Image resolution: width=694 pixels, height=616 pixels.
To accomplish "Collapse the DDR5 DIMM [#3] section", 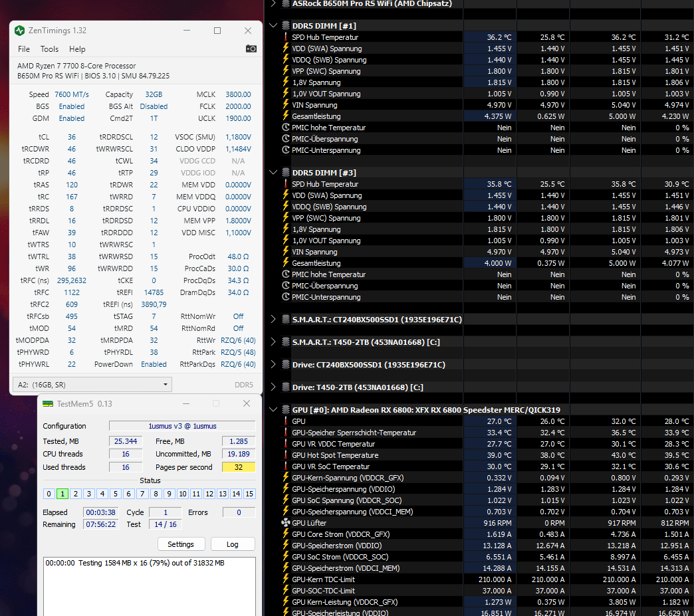I will [x=273, y=173].
